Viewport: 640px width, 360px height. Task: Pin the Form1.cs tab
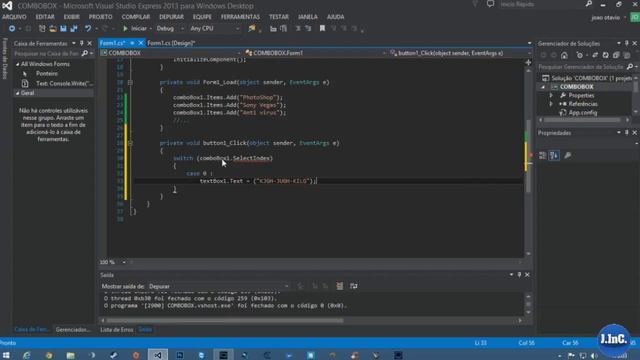coord(132,43)
